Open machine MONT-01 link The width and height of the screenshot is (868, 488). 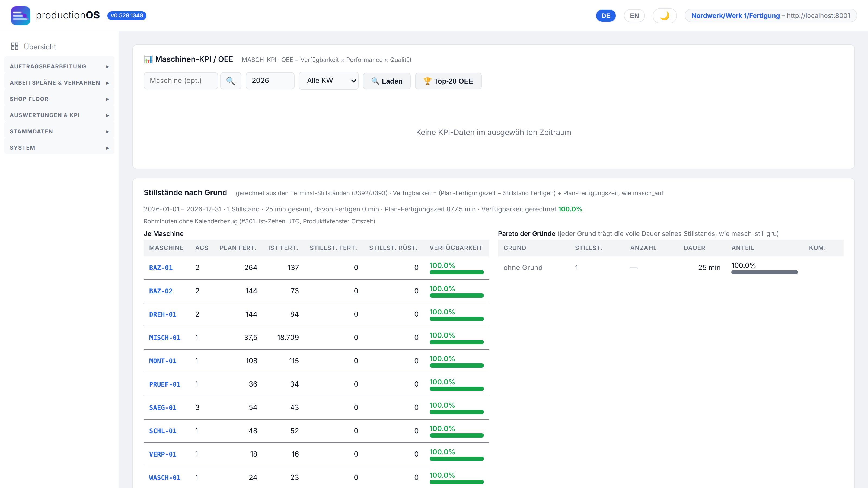pos(163,361)
